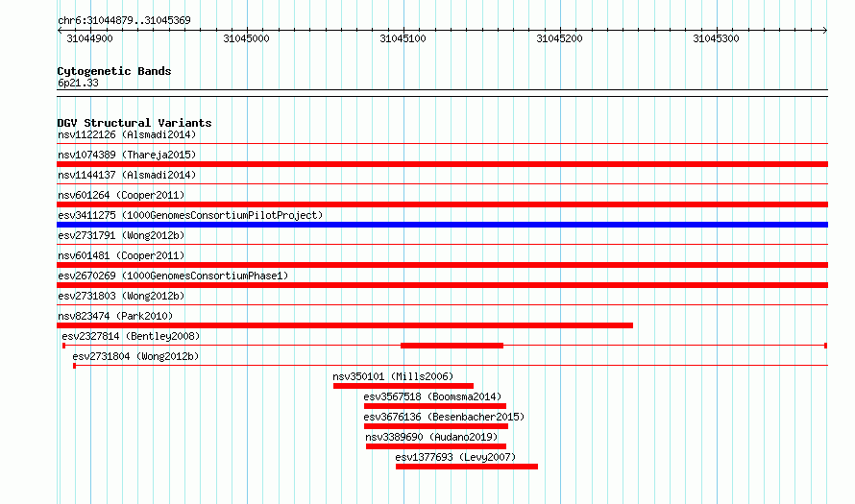Open the esv2731803 (Wong2012b) label
The image size is (855, 504).
(121, 296)
